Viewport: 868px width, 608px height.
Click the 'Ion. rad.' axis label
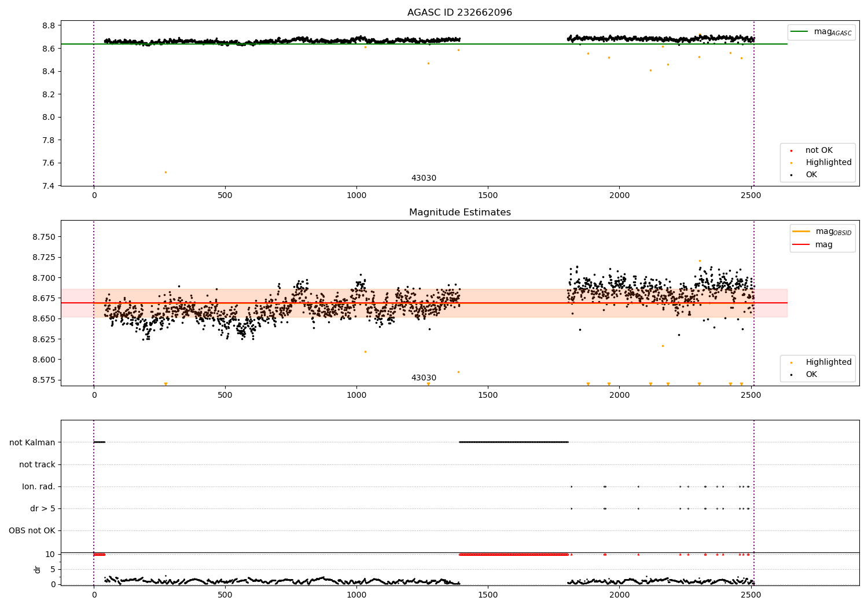coord(39,487)
